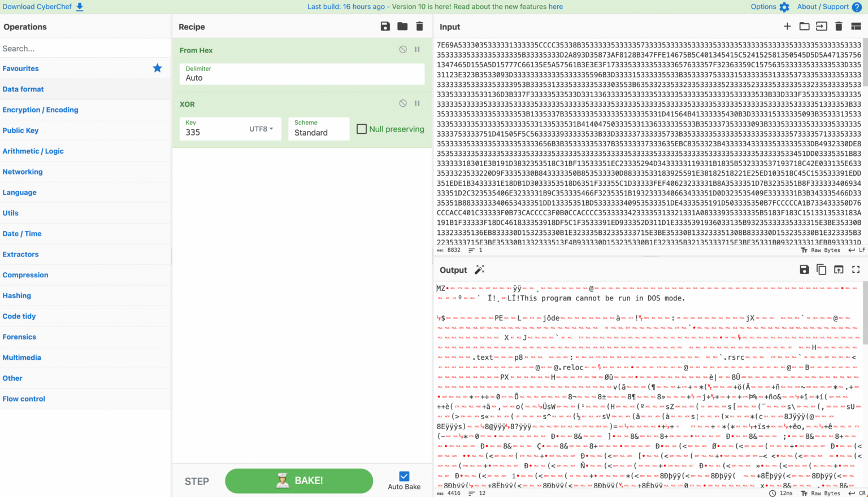Click the About / Support question mark icon
Image resolution: width=868 pixels, height=497 pixels.
click(857, 7)
